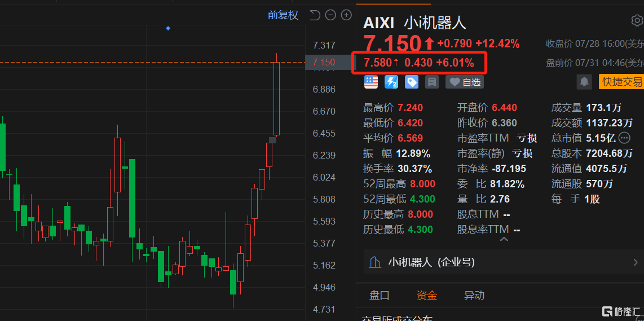Click the building icon beside 小i机器人 企业号
Image resolution: width=644 pixels, height=321 pixels.
coord(376,262)
